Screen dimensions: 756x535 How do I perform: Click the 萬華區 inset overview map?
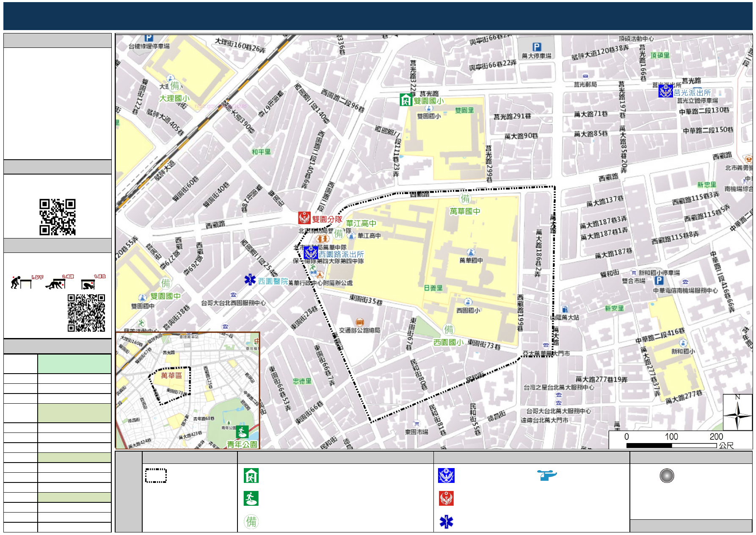(x=188, y=390)
